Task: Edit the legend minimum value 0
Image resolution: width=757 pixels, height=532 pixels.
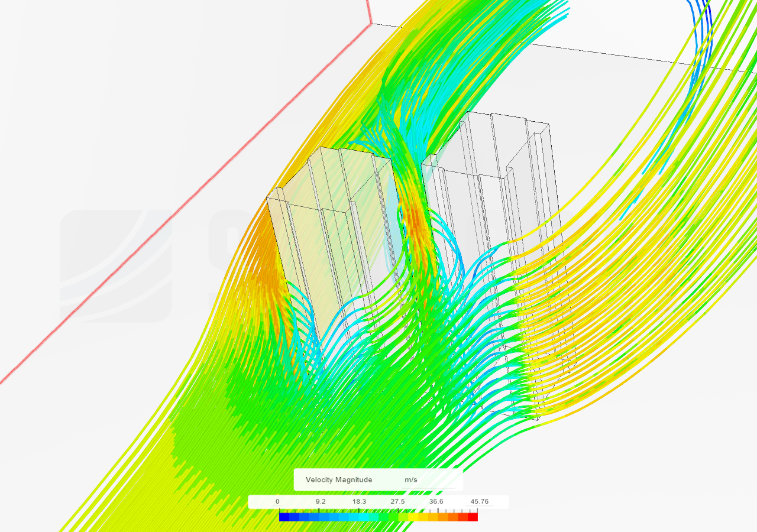Action: point(277,501)
